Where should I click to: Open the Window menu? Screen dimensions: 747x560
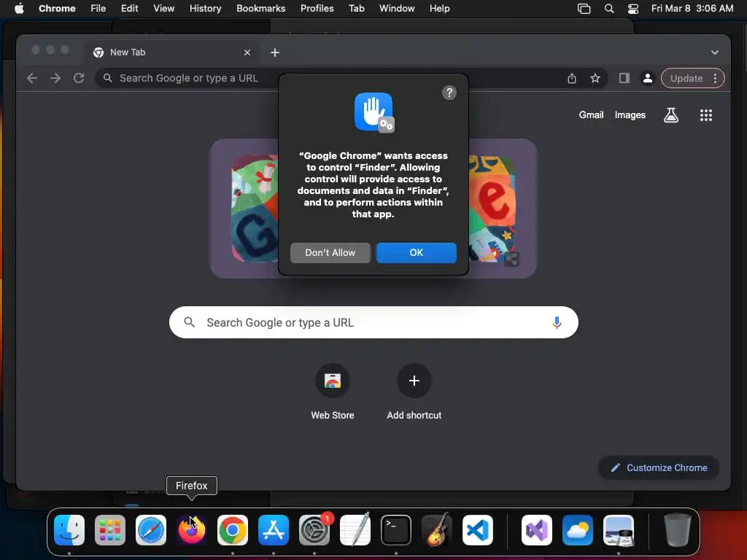point(397,9)
